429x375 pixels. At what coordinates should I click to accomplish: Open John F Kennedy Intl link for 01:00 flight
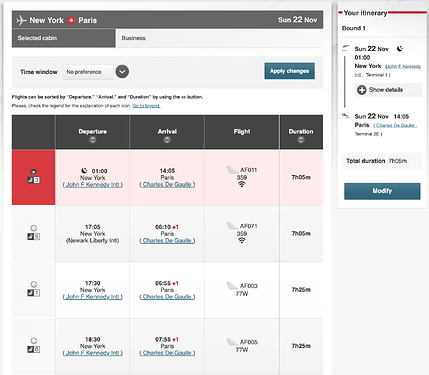[x=93, y=185]
